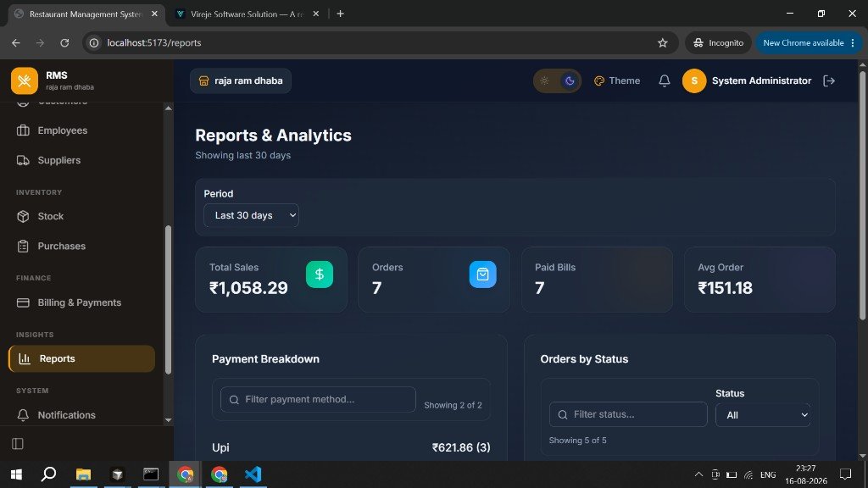Image resolution: width=868 pixels, height=488 pixels.
Task: Bookmark this page with star icon
Action: pyautogui.click(x=663, y=42)
